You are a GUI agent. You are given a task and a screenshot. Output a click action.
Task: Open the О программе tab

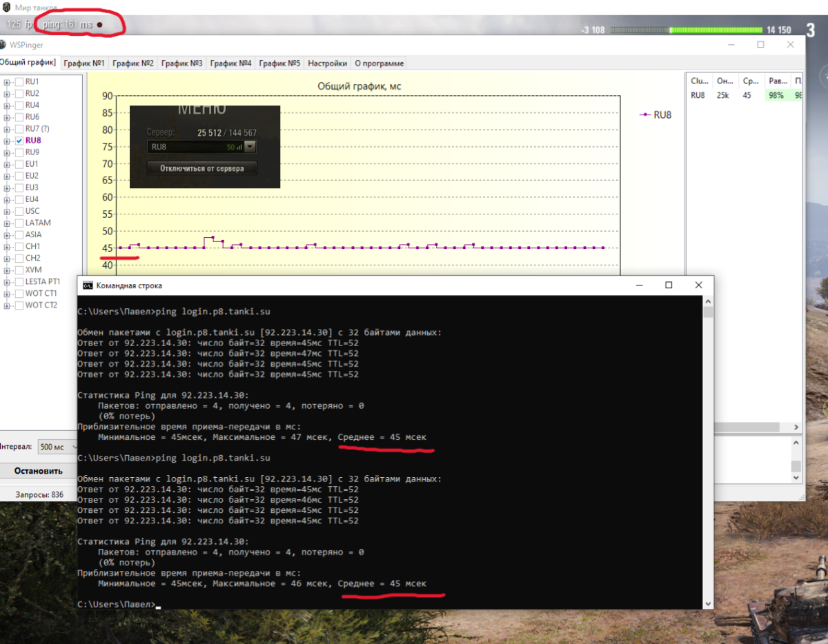point(379,63)
